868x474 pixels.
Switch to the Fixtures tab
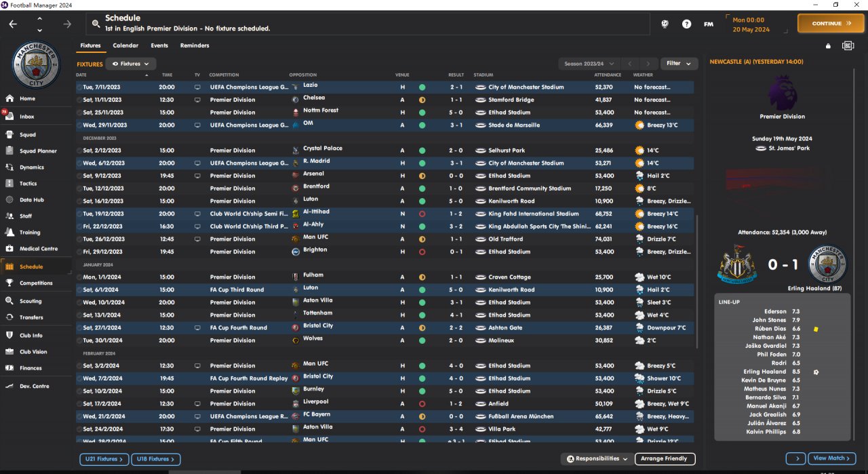[x=90, y=45]
